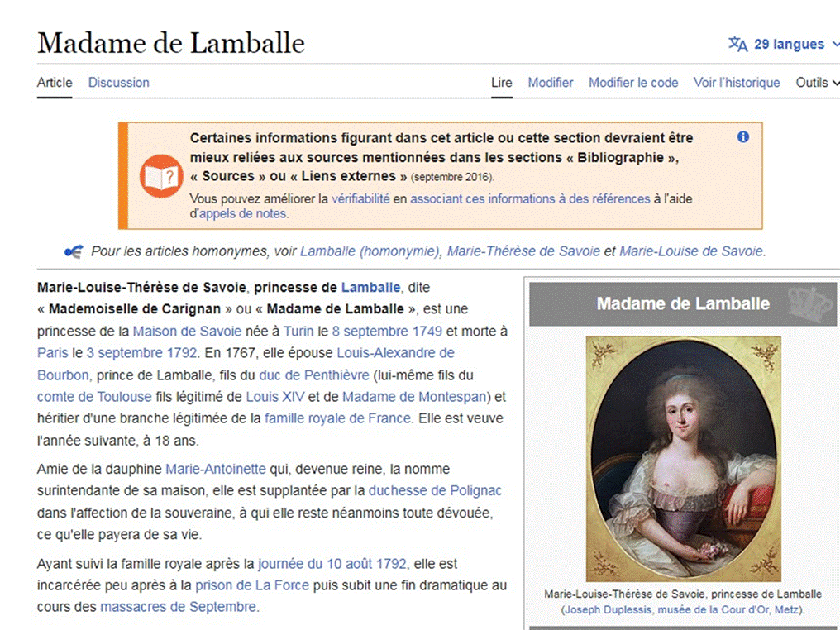The image size is (840, 630).
Task: Click the crown icon in infobox header
Action: (x=811, y=303)
